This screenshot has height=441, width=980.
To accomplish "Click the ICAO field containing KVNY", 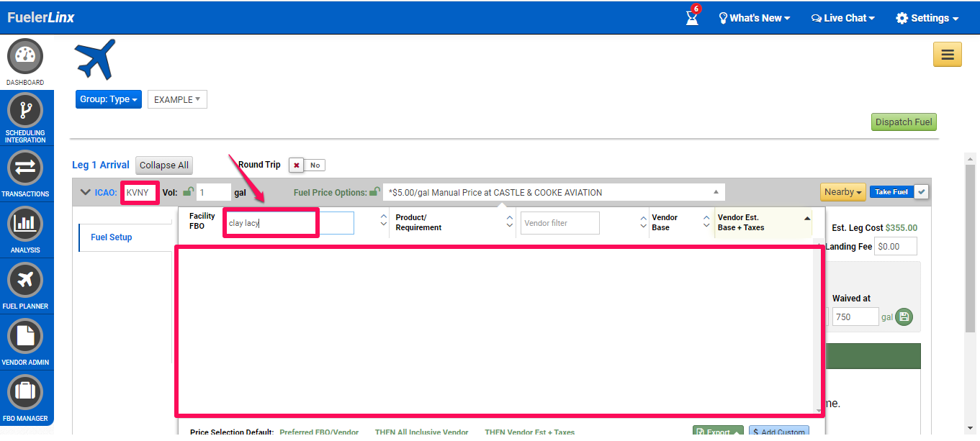I will click(140, 192).
